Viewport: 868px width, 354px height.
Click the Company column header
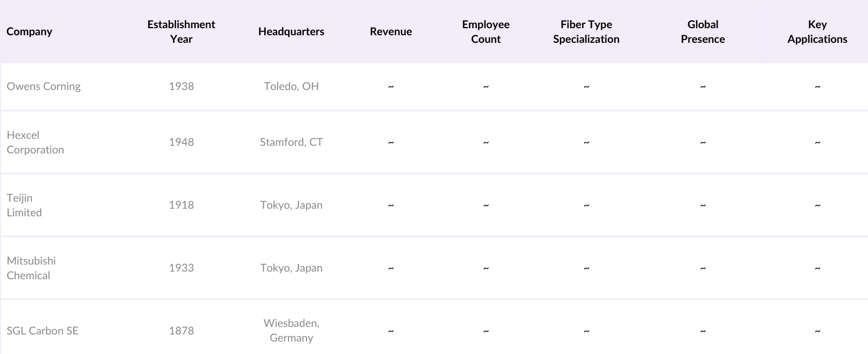(x=29, y=31)
